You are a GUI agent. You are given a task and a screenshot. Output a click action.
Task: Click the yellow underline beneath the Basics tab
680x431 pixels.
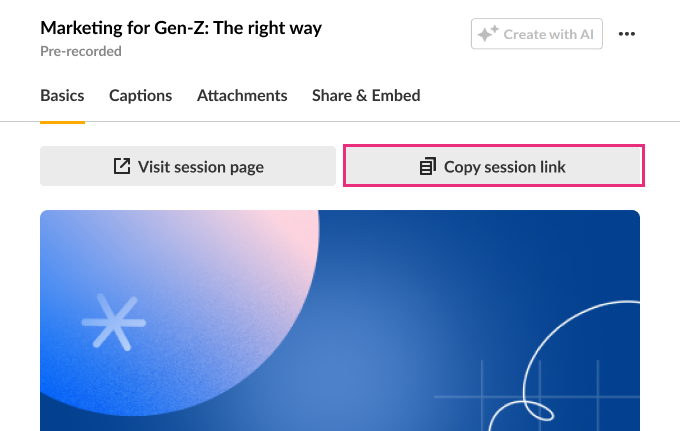coord(62,121)
